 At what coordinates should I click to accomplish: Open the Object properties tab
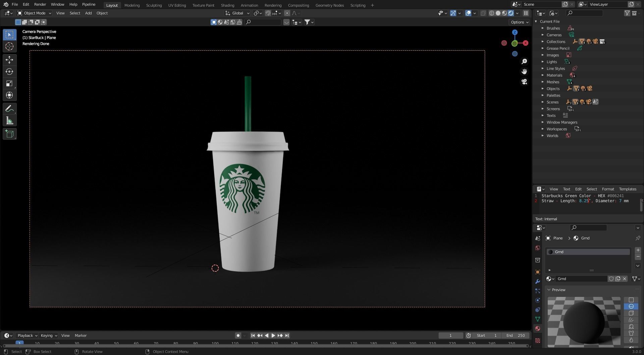click(x=538, y=272)
